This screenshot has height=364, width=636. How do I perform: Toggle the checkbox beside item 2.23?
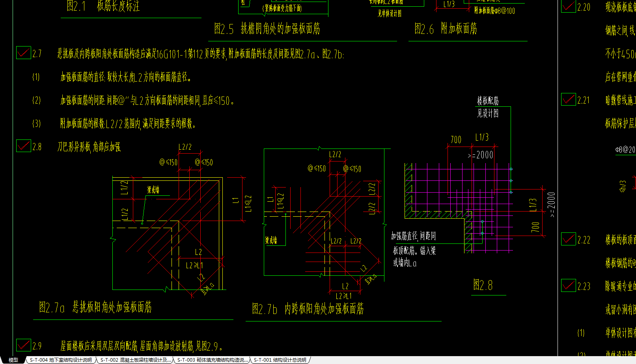(569, 285)
